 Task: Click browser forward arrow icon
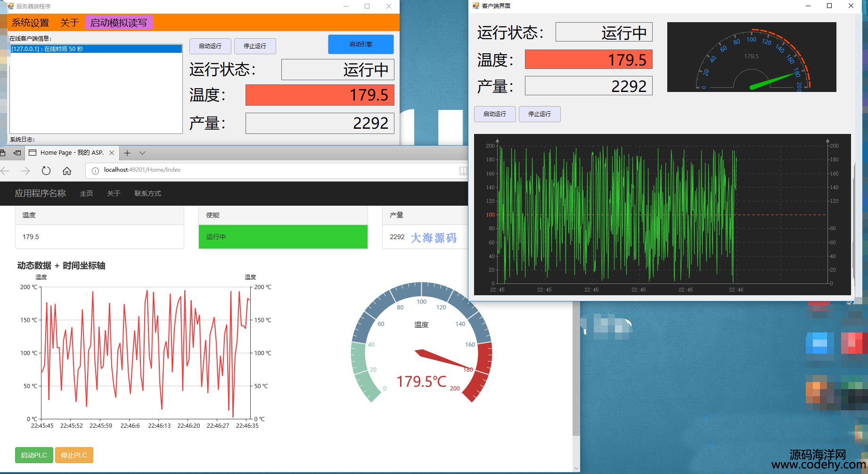(x=25, y=171)
